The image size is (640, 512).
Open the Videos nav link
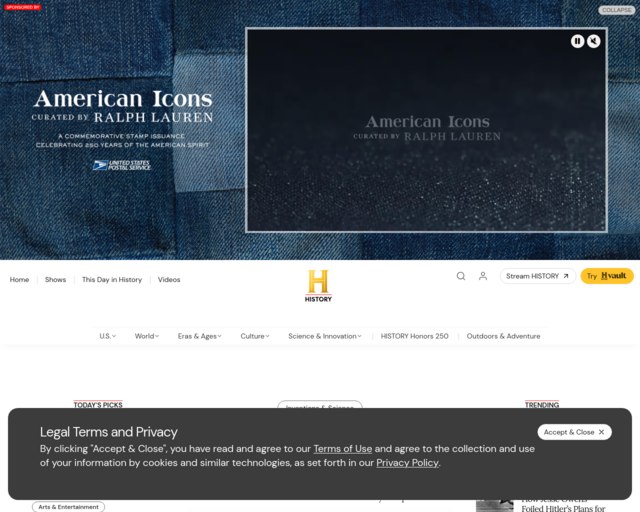pyautogui.click(x=169, y=280)
